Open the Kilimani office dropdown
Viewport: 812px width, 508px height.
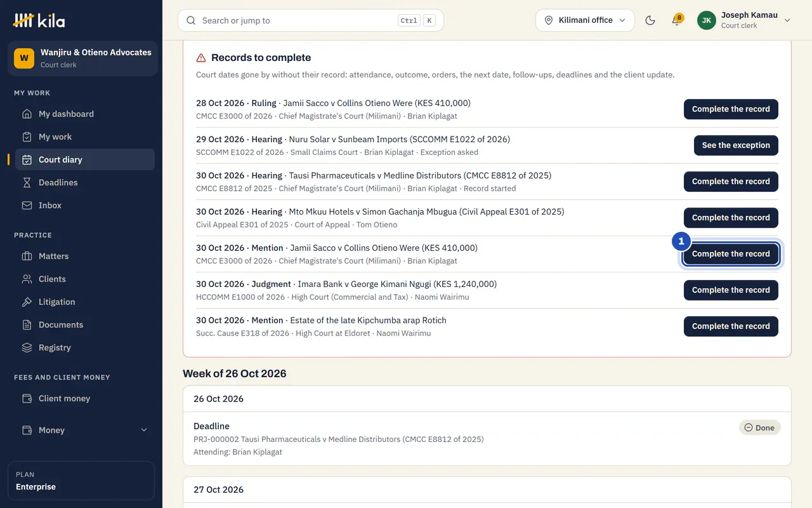coord(585,20)
